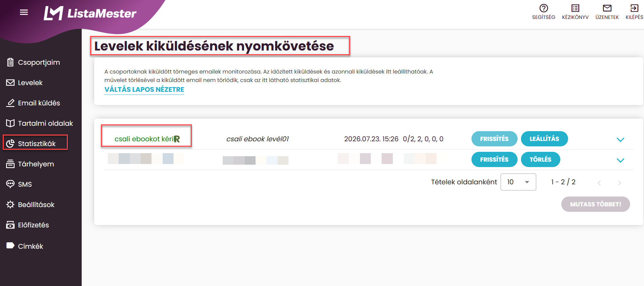Open Email küldés from the sidebar

click(x=39, y=103)
